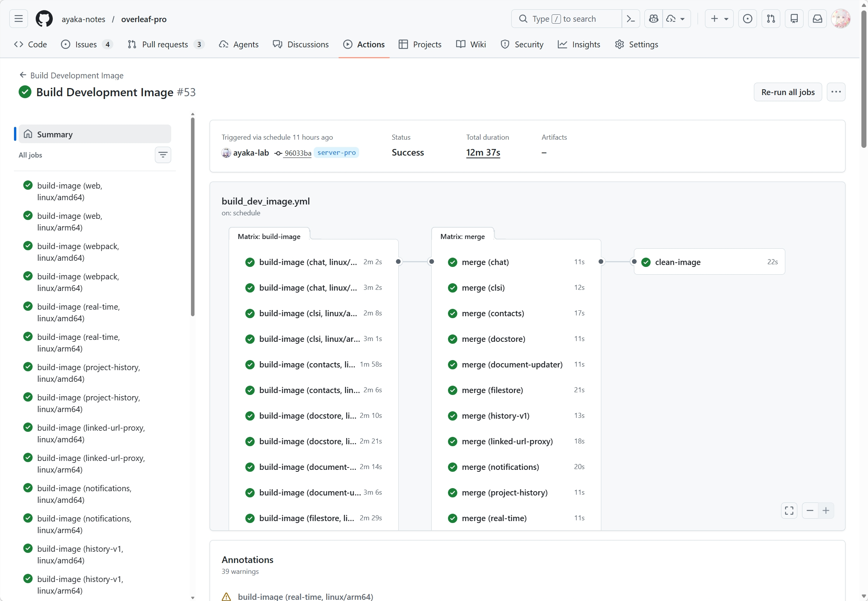Open the notifications inbox icon
The height and width of the screenshot is (601, 868).
818,19
